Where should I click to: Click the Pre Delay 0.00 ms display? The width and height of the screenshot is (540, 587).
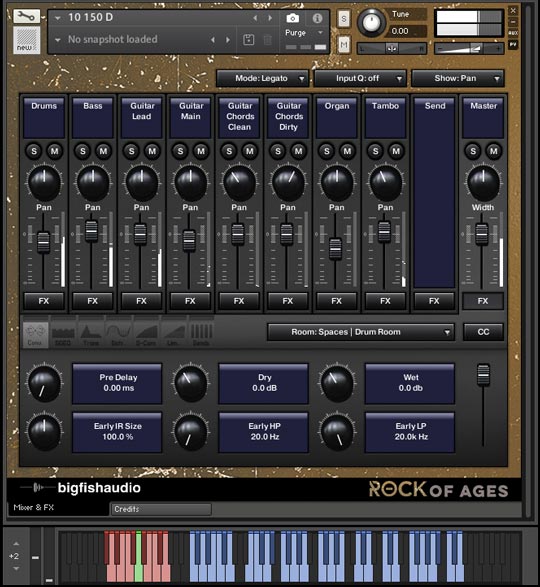tap(118, 383)
